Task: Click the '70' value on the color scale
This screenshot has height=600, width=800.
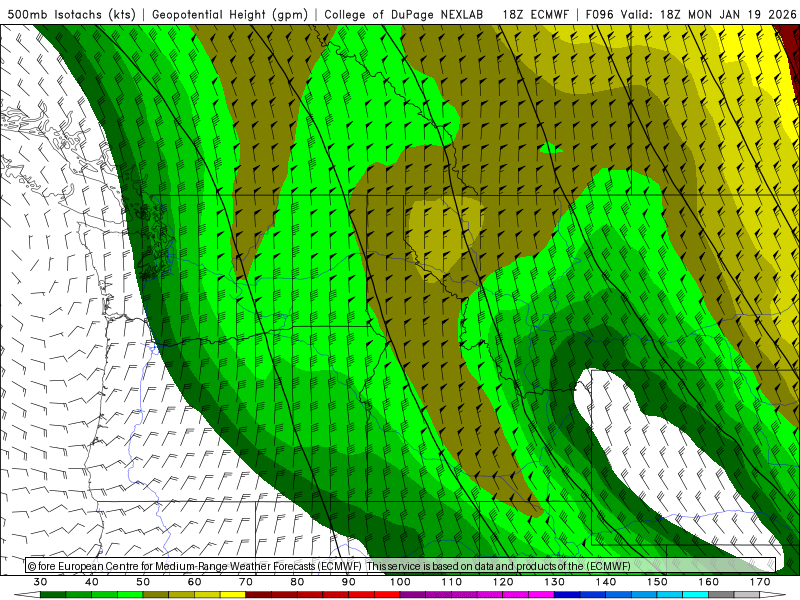Action: point(246,582)
